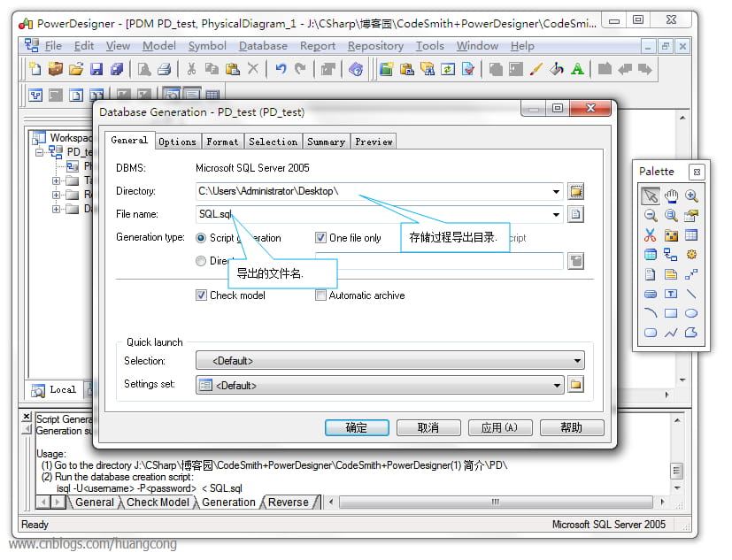Click the Undo arrow in toolbar
The image size is (732, 560).
(x=280, y=69)
